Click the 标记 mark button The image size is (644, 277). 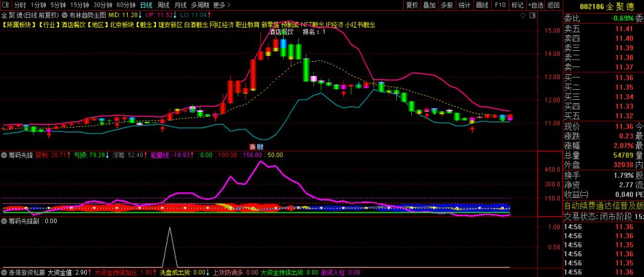518,5
